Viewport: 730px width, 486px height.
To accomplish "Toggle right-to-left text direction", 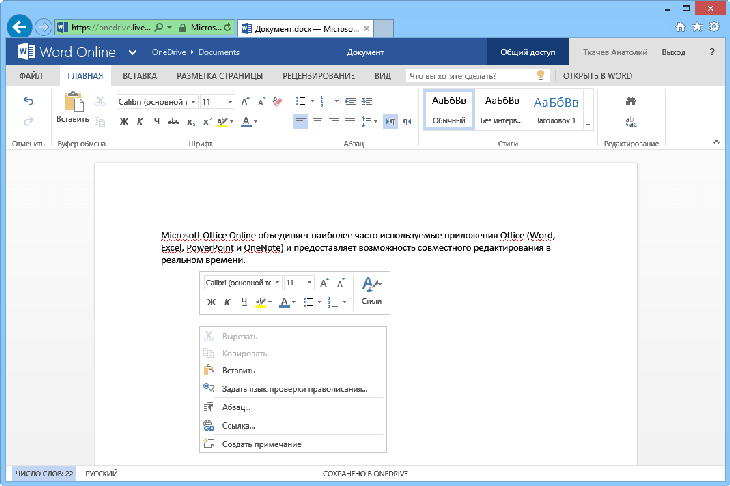I will pos(407,122).
